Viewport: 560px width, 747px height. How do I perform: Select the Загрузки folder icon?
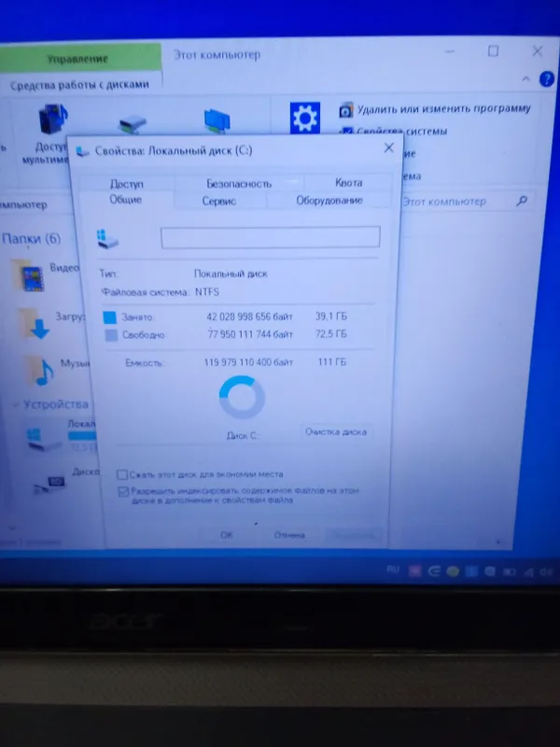(x=35, y=324)
